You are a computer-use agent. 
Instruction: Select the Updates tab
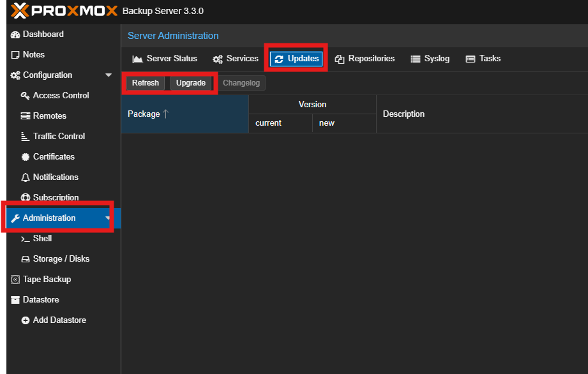click(296, 59)
